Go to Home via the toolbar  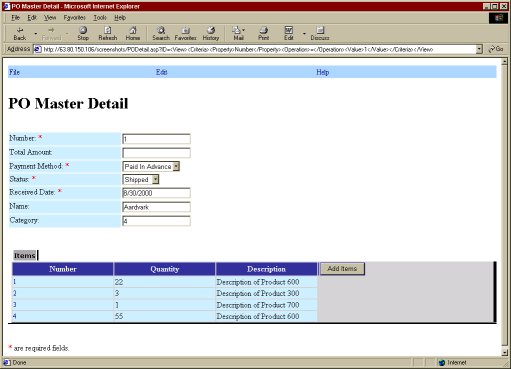coord(133,33)
